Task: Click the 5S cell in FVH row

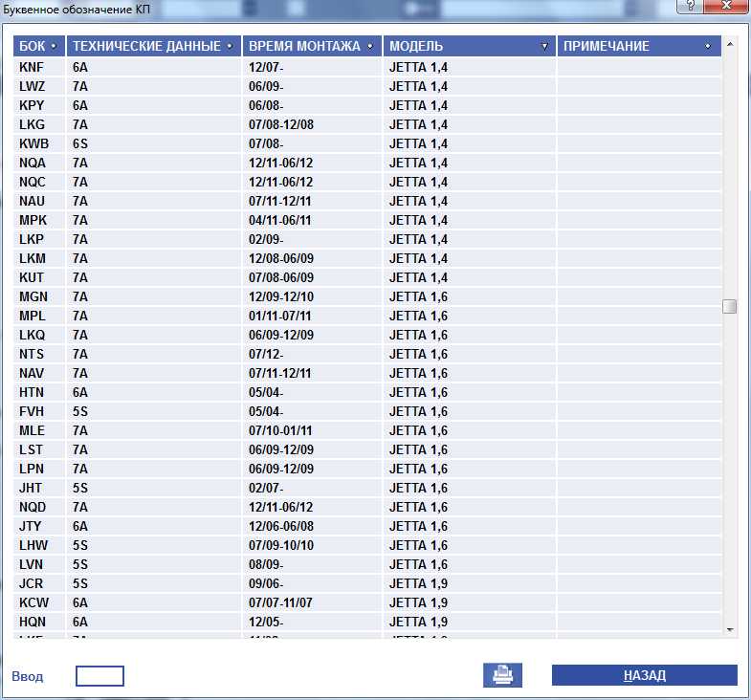Action: 80,412
